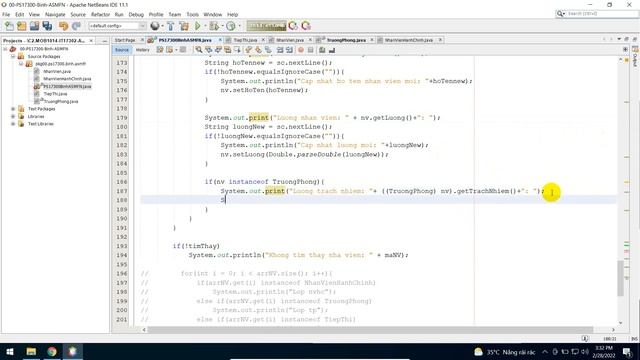Screen dimensions: 640x360
Task: Undo the last edit from toolbar
Action: 63,26
